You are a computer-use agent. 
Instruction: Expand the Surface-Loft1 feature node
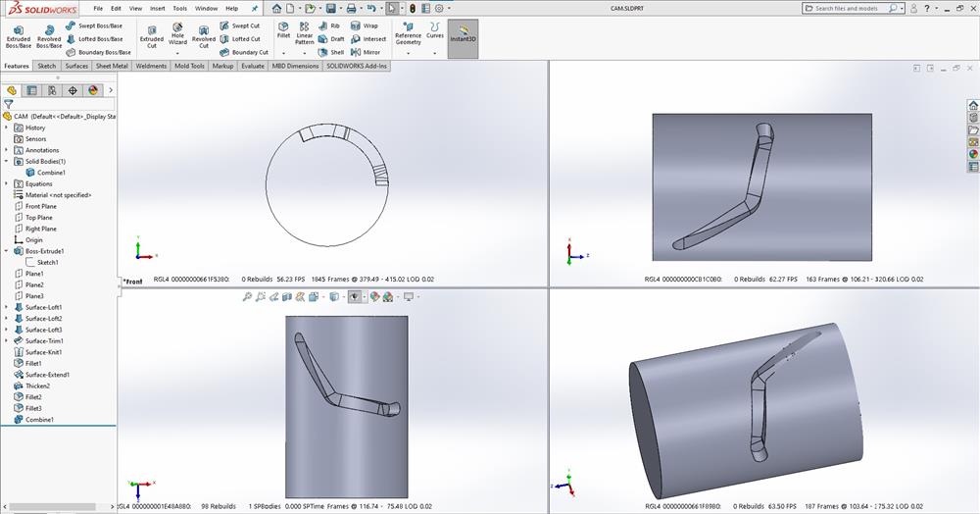click(7, 307)
